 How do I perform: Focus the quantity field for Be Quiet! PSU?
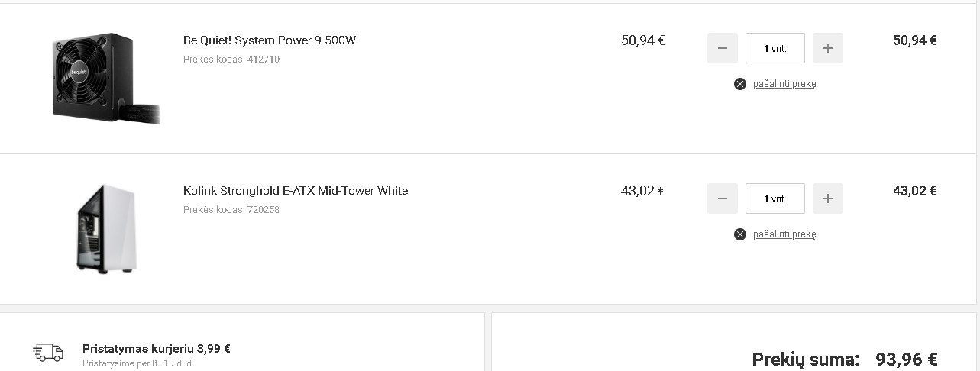click(775, 48)
